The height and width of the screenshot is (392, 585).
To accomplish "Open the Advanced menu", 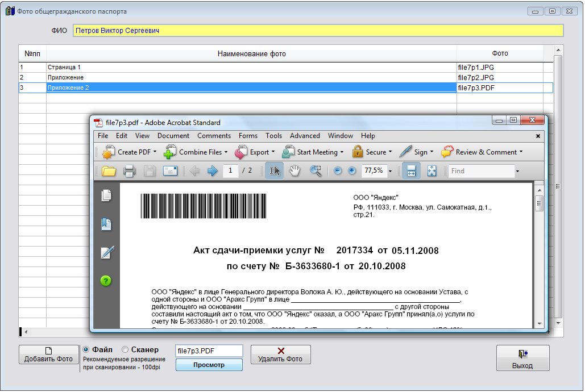I will 305,136.
